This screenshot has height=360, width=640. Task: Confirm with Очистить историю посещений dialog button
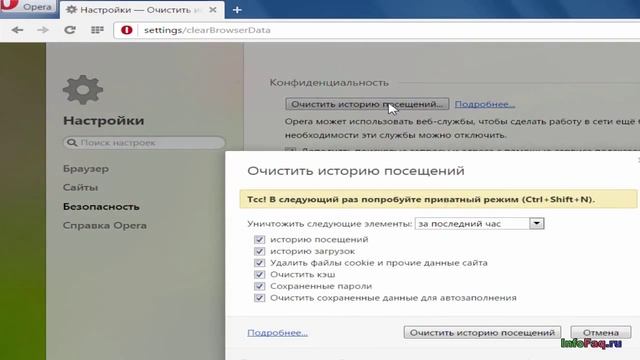[x=482, y=333]
